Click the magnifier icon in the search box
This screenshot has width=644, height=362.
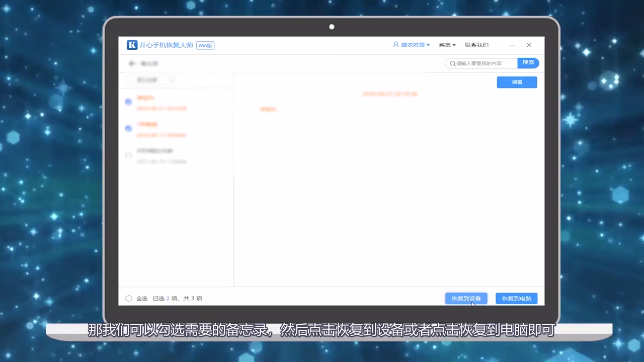tap(452, 63)
